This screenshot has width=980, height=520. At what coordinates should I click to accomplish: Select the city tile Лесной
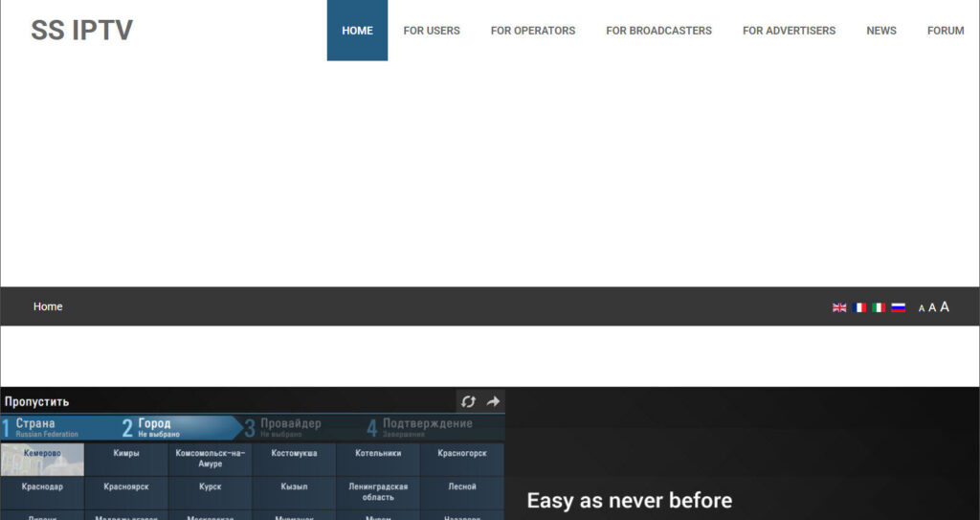coord(462,492)
